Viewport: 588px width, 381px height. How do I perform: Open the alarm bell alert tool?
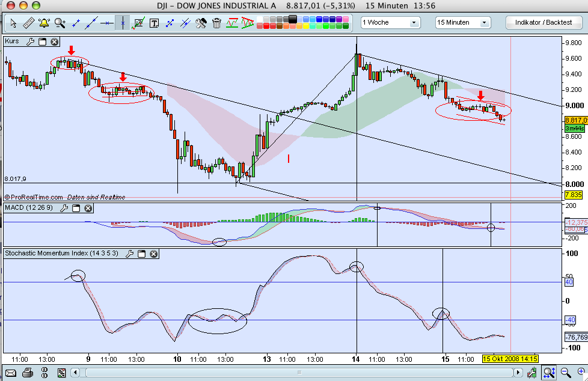44,23
